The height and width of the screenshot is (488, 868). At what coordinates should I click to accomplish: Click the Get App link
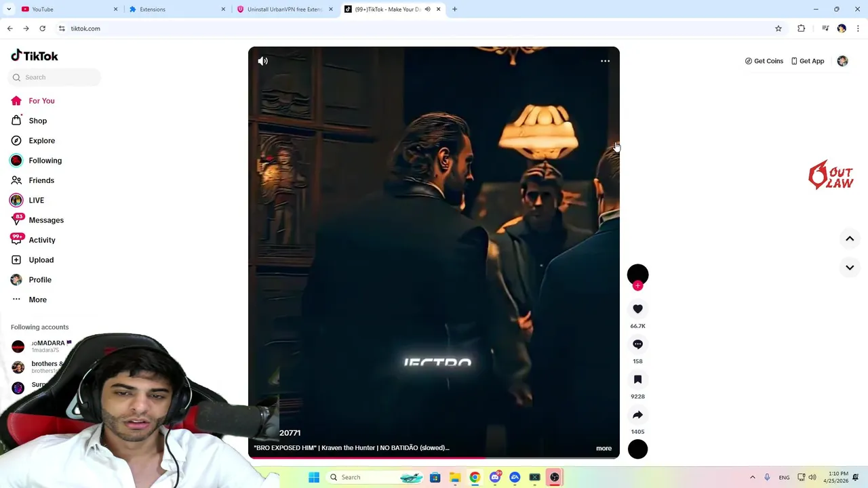[x=808, y=61]
